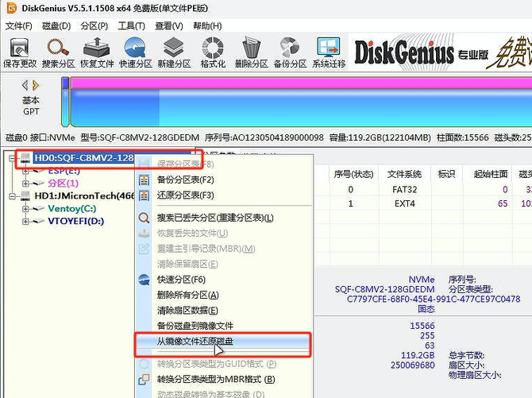Viewport: 532px width, 398px height.
Task: Click the HD0 disk drive icon in tree
Action: coord(25,158)
